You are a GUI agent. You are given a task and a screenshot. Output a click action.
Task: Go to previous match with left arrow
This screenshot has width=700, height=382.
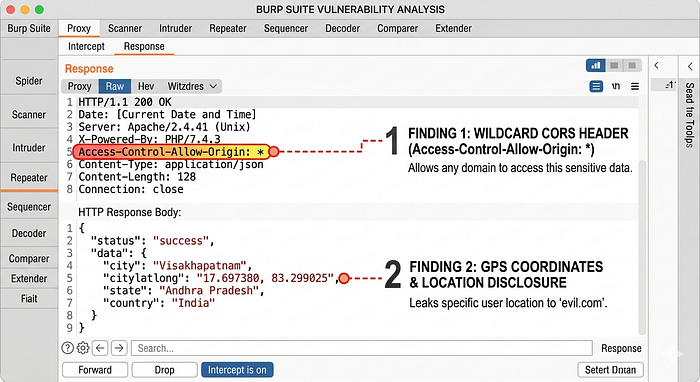point(100,348)
